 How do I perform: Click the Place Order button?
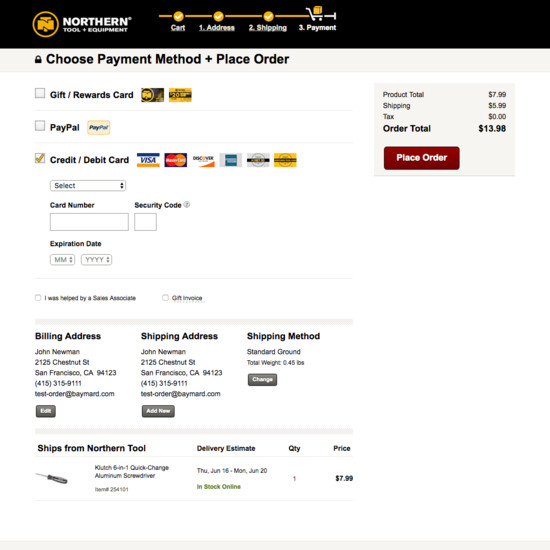point(422,158)
